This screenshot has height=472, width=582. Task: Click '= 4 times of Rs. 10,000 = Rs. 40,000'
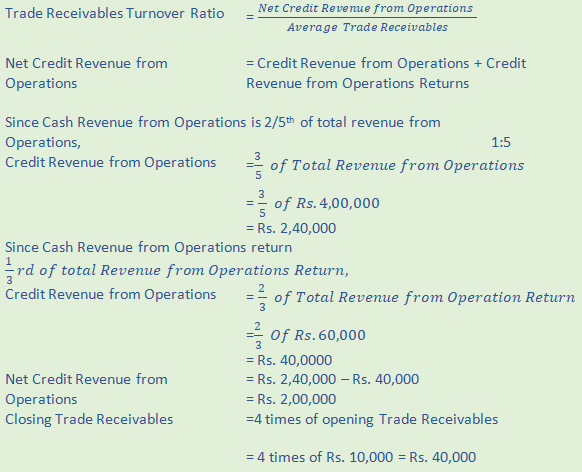(361, 457)
